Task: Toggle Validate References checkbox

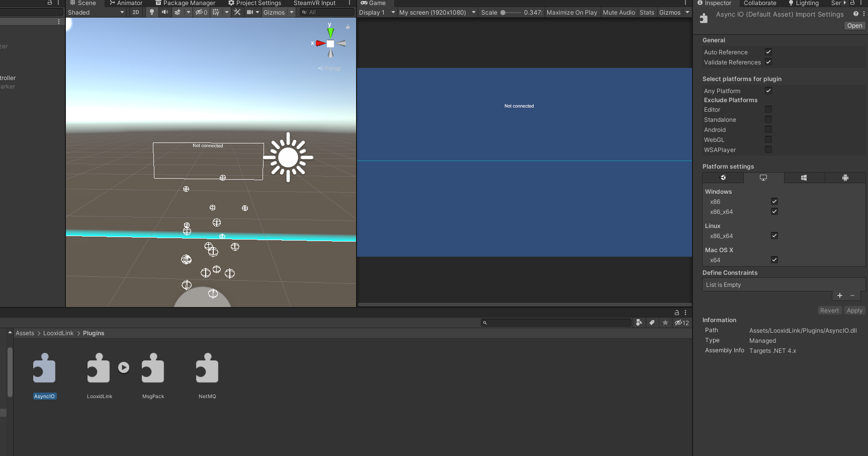Action: 768,62
